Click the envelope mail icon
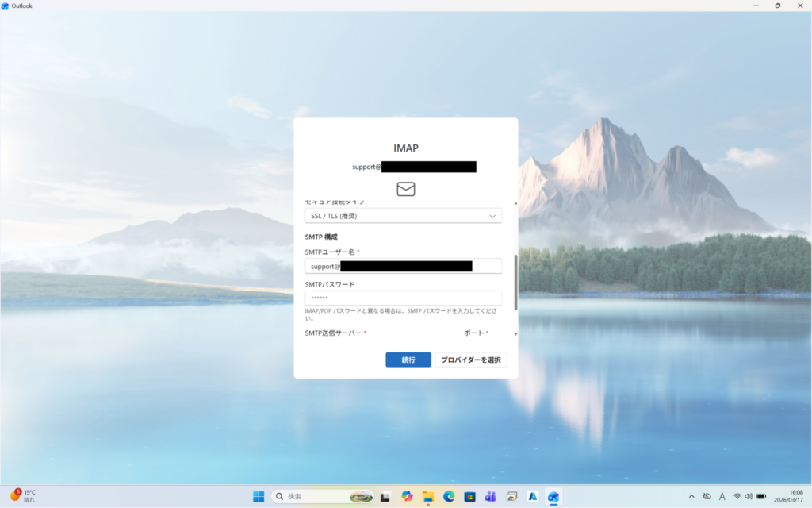The width and height of the screenshot is (812, 508). pos(406,189)
